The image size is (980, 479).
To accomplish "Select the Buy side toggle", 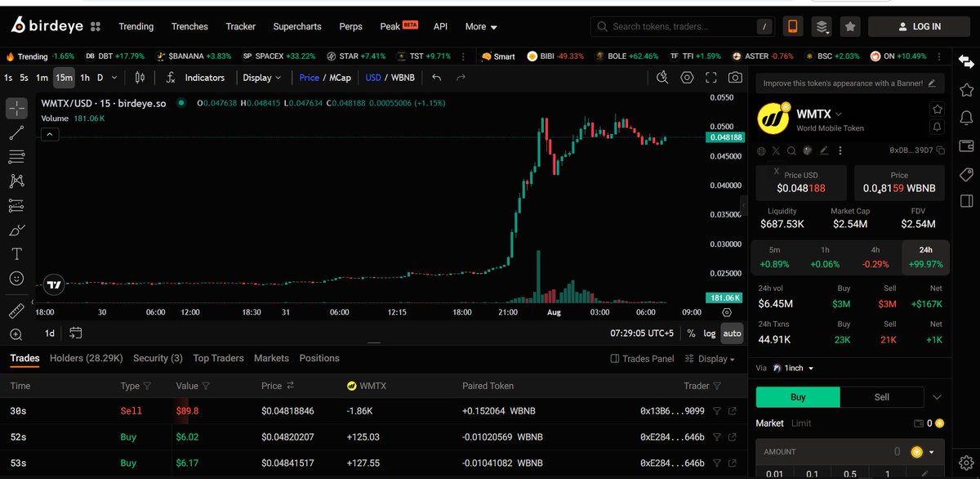I will (x=798, y=396).
